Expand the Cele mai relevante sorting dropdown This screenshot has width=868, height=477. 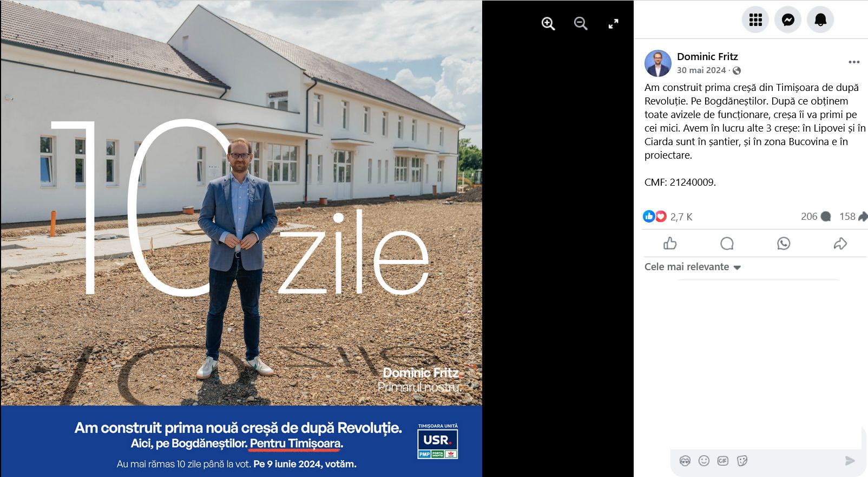693,267
